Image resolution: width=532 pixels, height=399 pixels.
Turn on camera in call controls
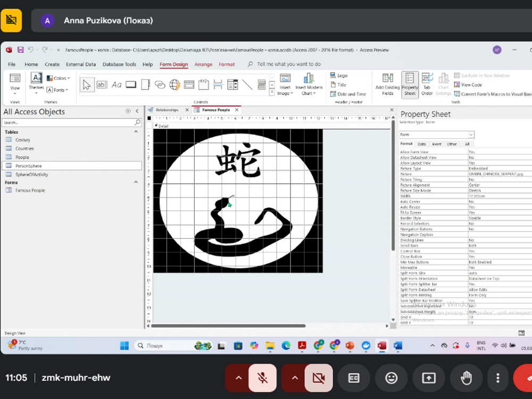[319, 378]
